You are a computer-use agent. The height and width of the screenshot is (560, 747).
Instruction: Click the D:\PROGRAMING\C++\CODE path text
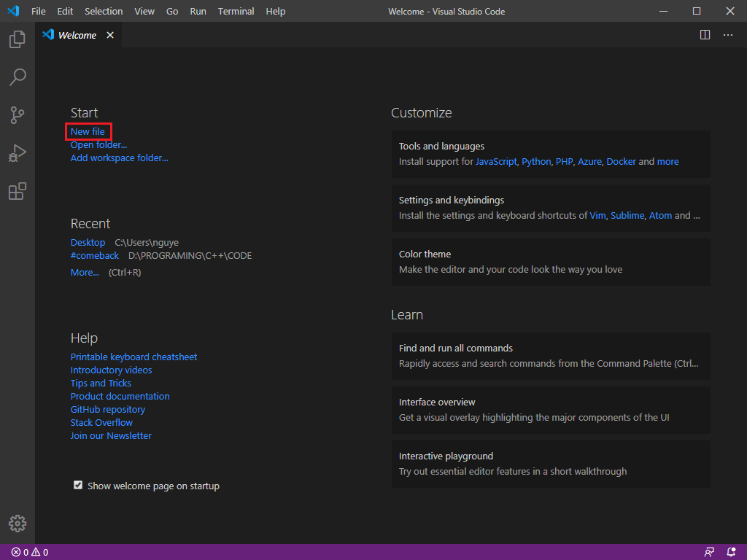190,256
